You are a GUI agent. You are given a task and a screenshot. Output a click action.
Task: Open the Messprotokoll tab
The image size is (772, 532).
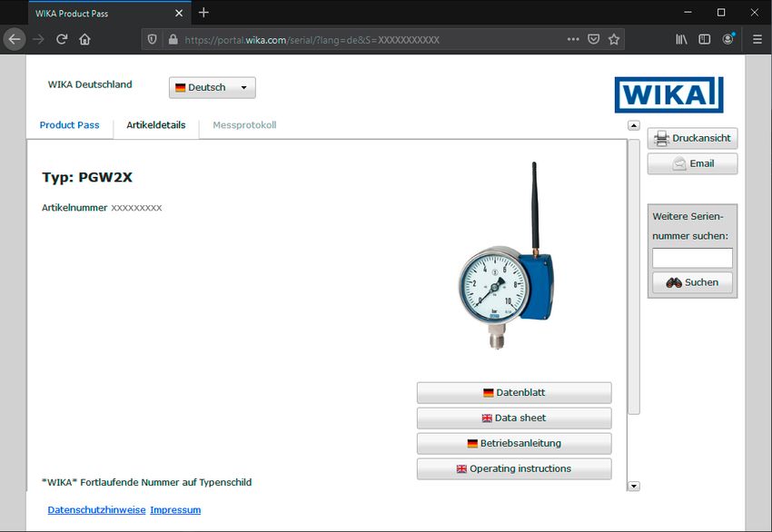point(244,125)
